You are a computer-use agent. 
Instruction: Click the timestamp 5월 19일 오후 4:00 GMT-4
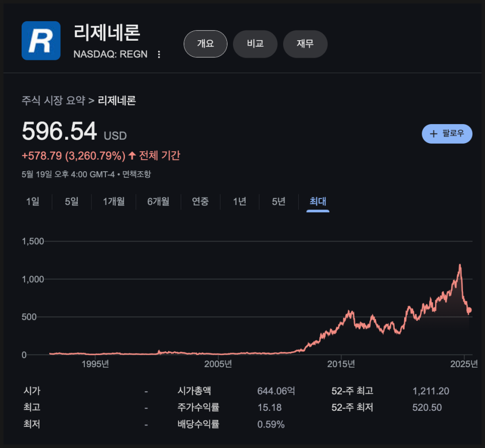tap(68, 174)
